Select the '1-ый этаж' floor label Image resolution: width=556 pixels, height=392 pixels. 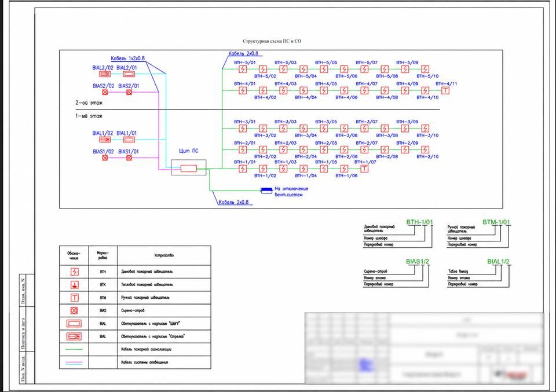tap(89, 116)
